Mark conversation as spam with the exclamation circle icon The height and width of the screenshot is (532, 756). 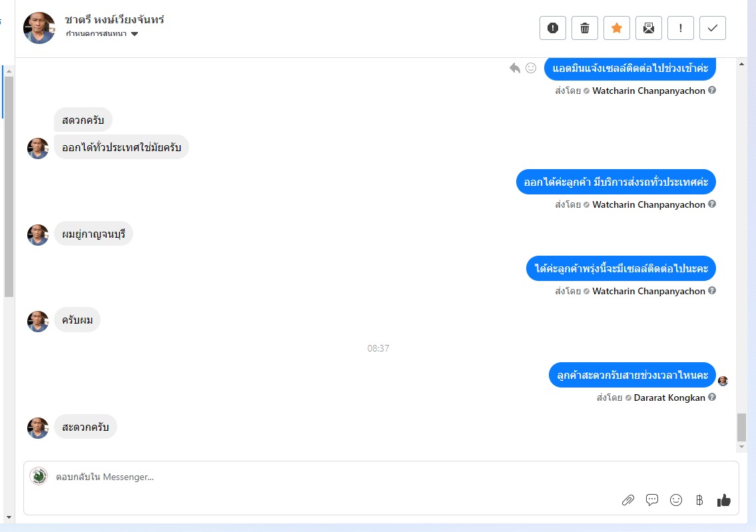[x=553, y=28]
